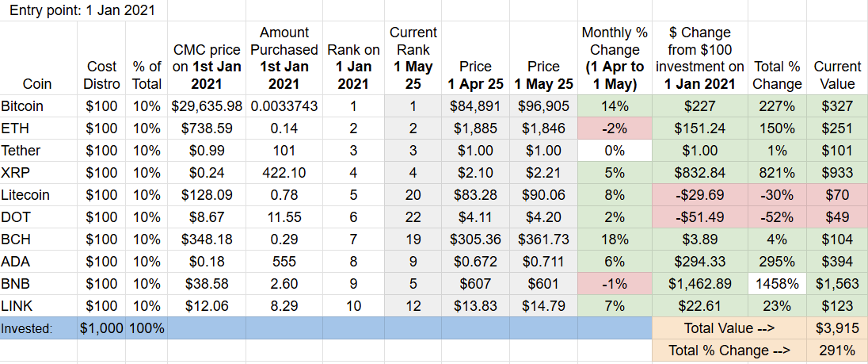Select DOT's amount purchased 11.55
The image size is (868, 364).
tap(284, 216)
